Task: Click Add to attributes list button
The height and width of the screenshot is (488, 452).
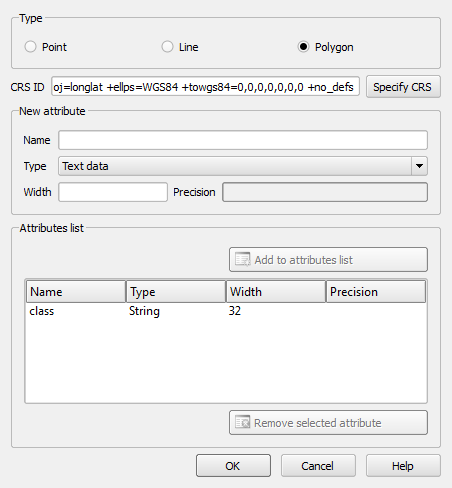Action: point(328,259)
